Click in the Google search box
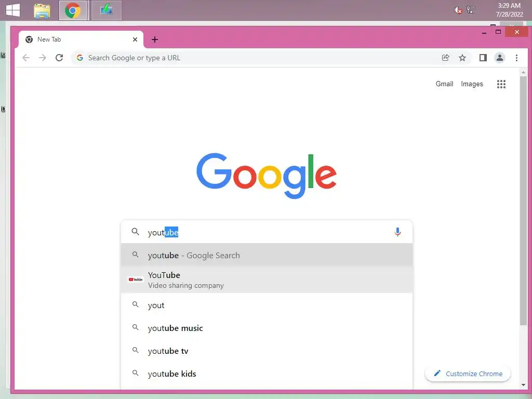The height and width of the screenshot is (399, 532). pos(267,232)
